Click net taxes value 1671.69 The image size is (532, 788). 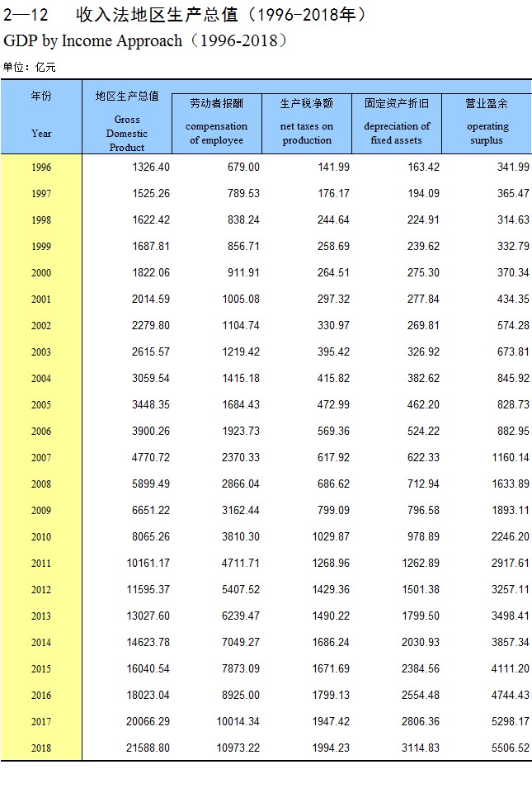tap(331, 668)
